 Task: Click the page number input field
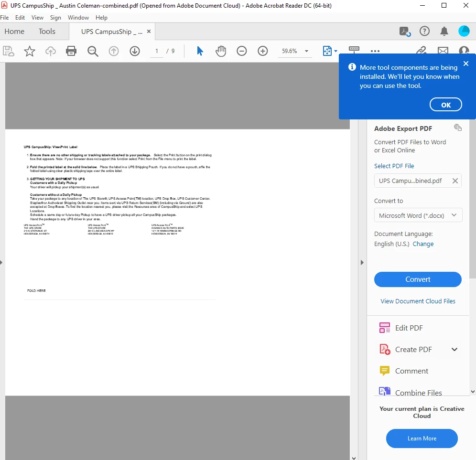tap(157, 51)
